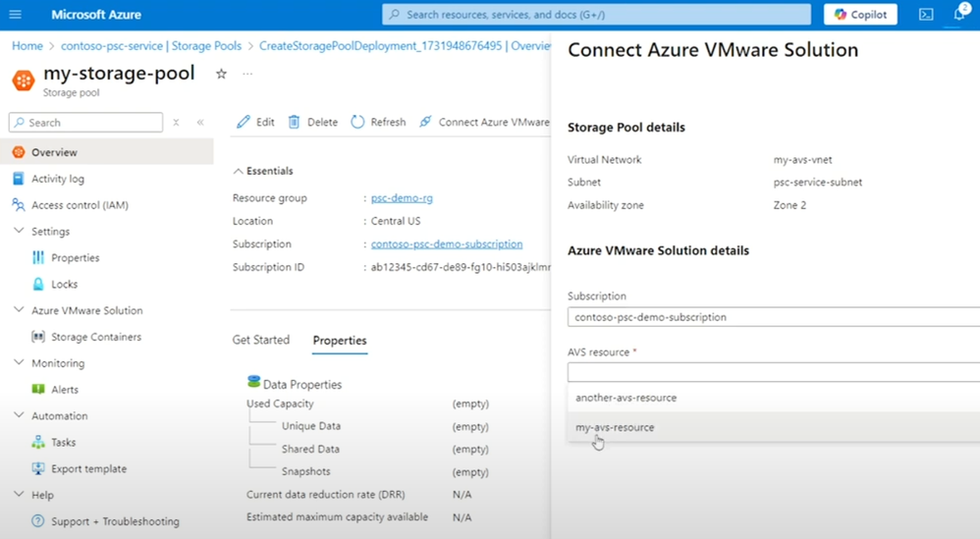Click Connect Azure VMware toolbar button

tap(484, 122)
